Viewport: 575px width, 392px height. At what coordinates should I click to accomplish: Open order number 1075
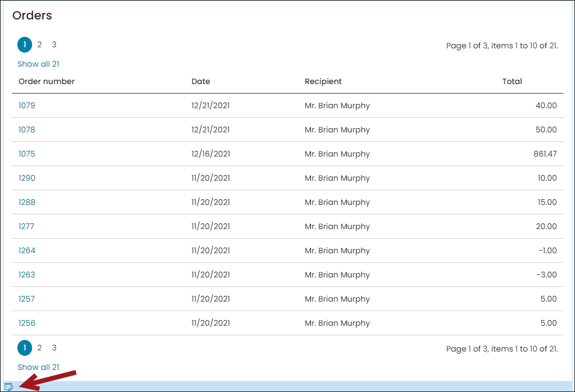tap(27, 154)
